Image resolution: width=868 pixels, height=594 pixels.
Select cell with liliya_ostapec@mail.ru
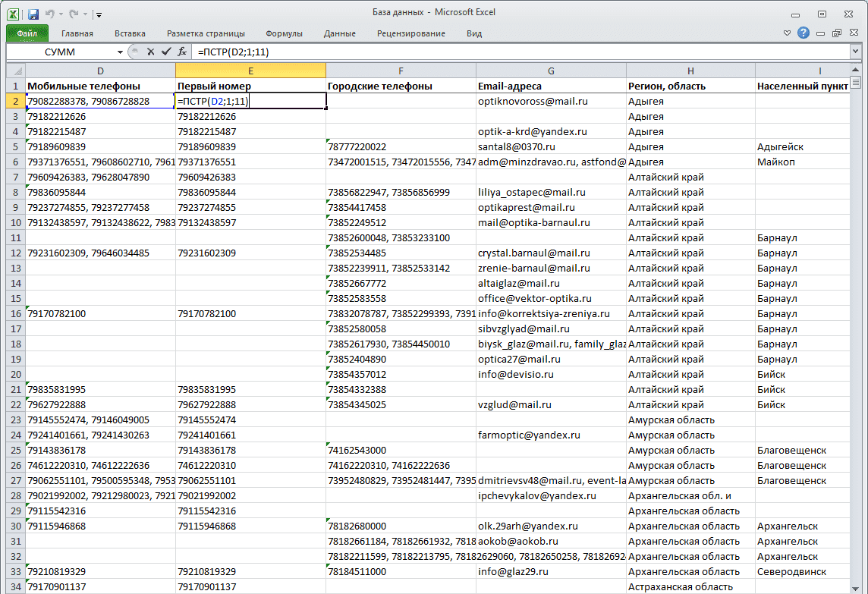[551, 192]
